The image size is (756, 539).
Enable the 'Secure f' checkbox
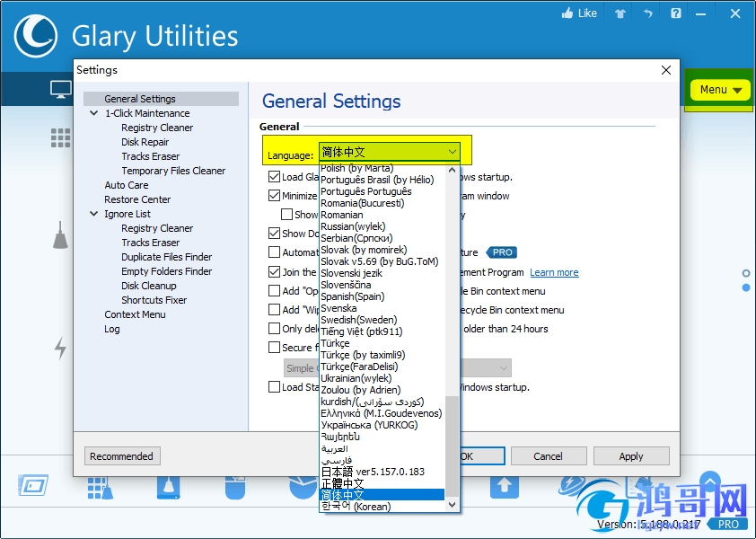coord(275,348)
